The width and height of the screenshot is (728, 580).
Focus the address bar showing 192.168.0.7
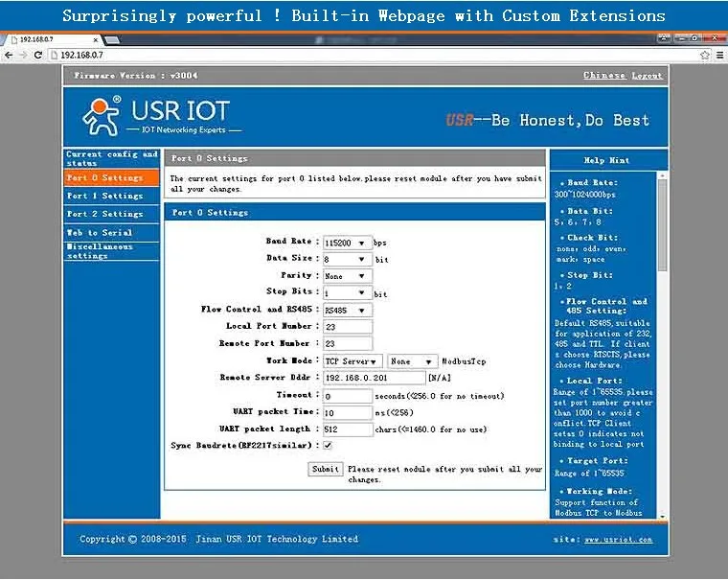pyautogui.click(x=372, y=55)
